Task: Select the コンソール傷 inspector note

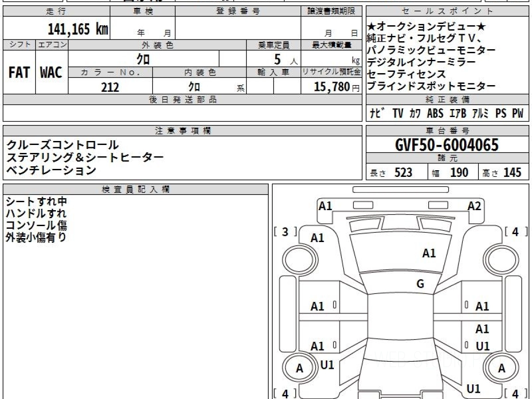Action: [x=36, y=225]
